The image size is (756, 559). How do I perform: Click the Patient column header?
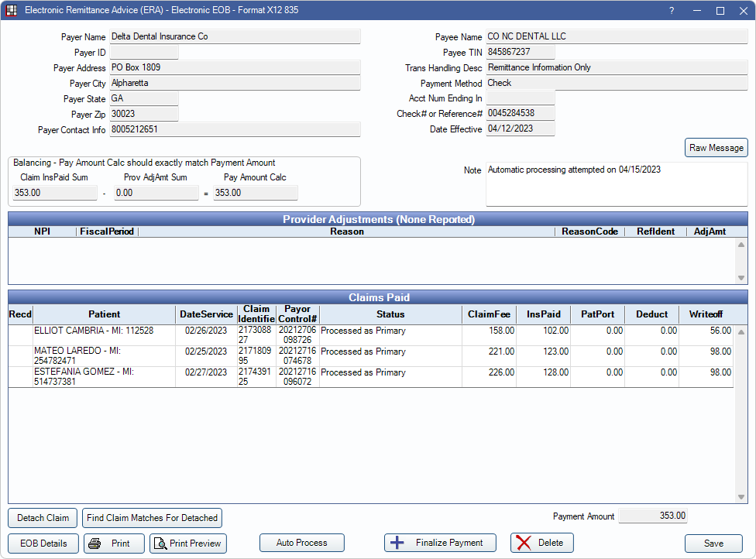[x=104, y=314]
